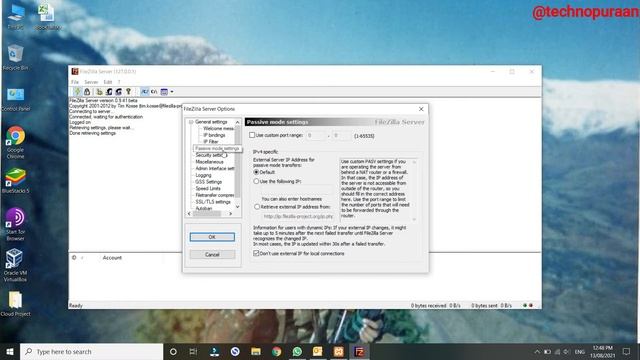Click the Windows Start button
The image size is (640, 360).
(x=10, y=351)
